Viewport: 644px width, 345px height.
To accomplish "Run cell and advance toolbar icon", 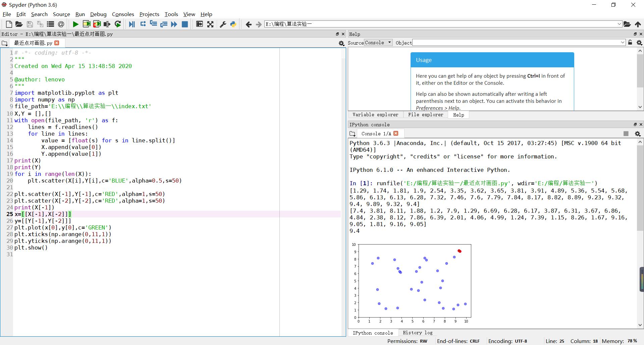I will 97,24.
